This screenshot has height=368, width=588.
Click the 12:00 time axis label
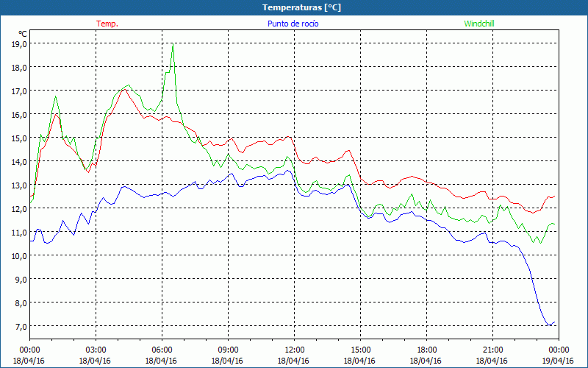295,350
